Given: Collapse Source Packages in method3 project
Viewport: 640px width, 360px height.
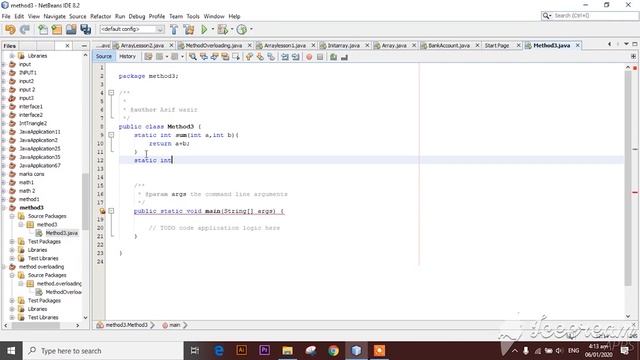Looking at the screenshot, I should 12,216.
